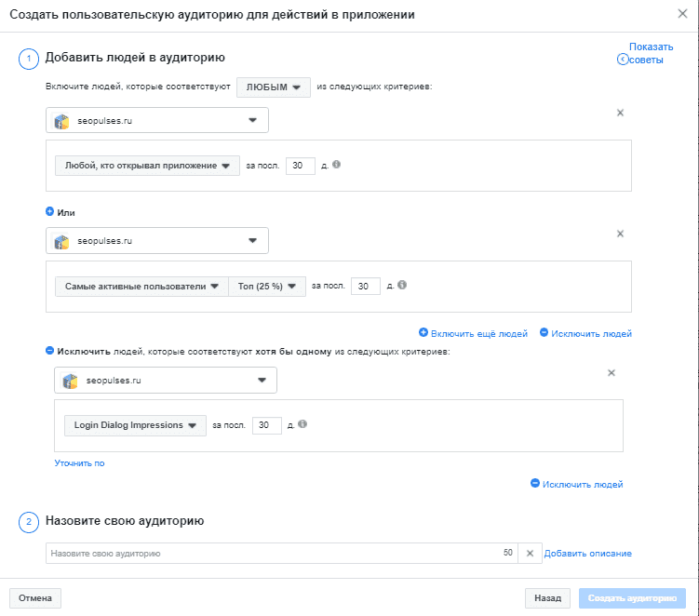Open the ЛЮБЫМ match criteria dropdown
The width and height of the screenshot is (699, 616).
coord(274,87)
